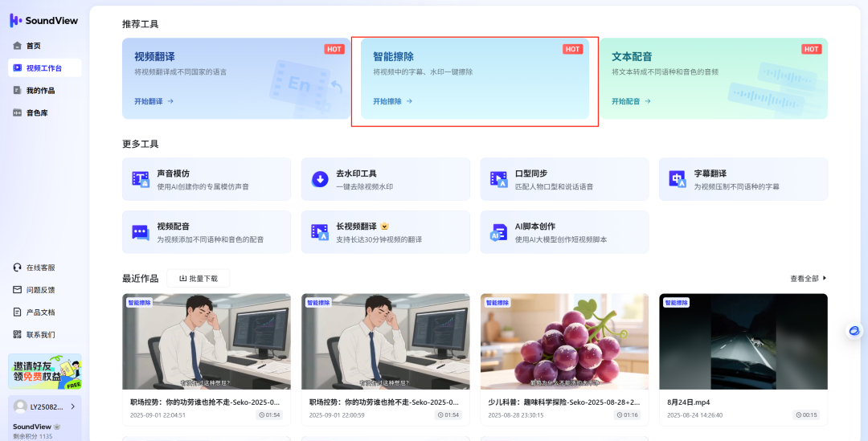The width and height of the screenshot is (868, 441).
Task: Click 开始擦除 link
Action: tap(392, 101)
